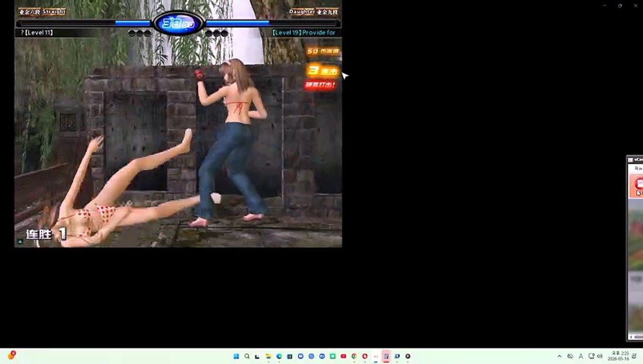643x364 pixels.
Task: Launch Google Chrome from the taskbar
Action: tap(354, 356)
